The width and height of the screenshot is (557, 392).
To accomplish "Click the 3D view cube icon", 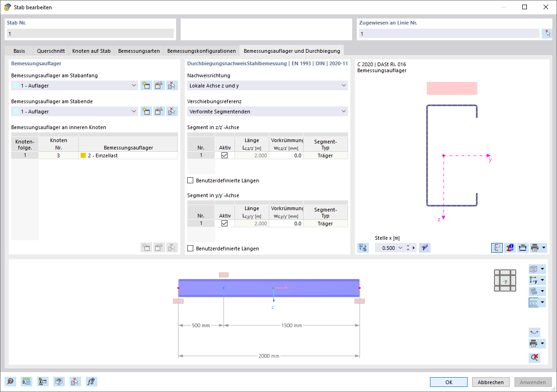I will tap(534, 269).
